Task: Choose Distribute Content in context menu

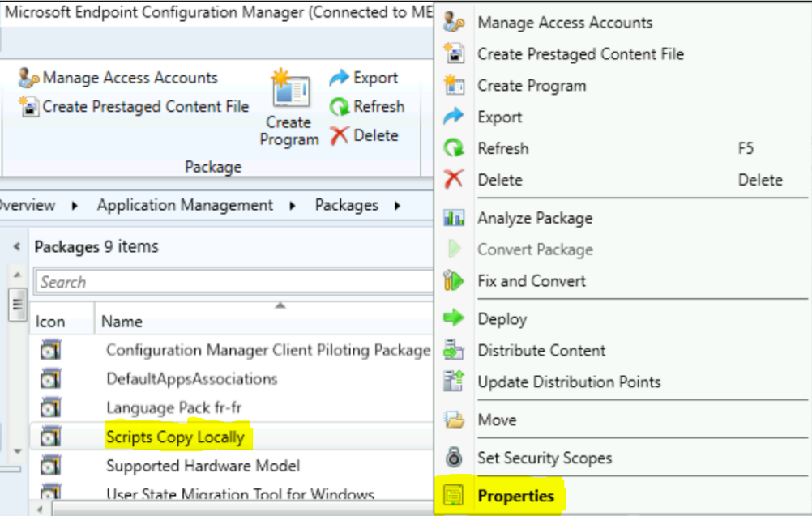Action: 622,351
